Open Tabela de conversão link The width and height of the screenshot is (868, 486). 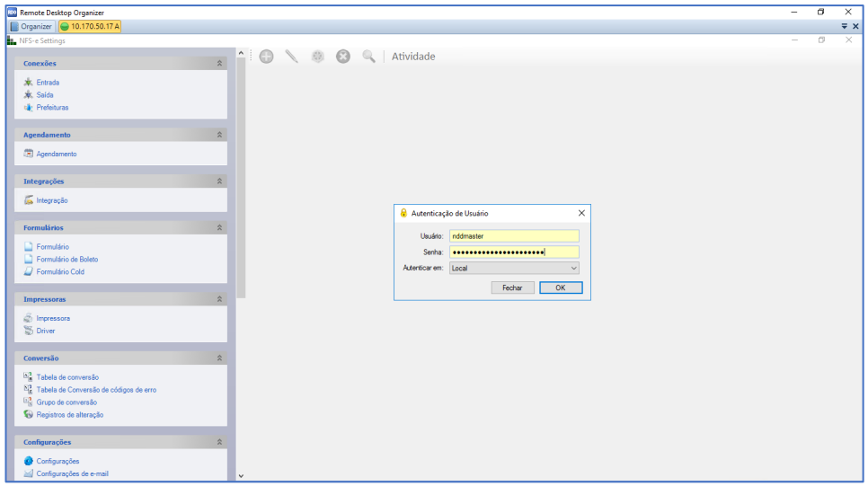pyautogui.click(x=67, y=377)
